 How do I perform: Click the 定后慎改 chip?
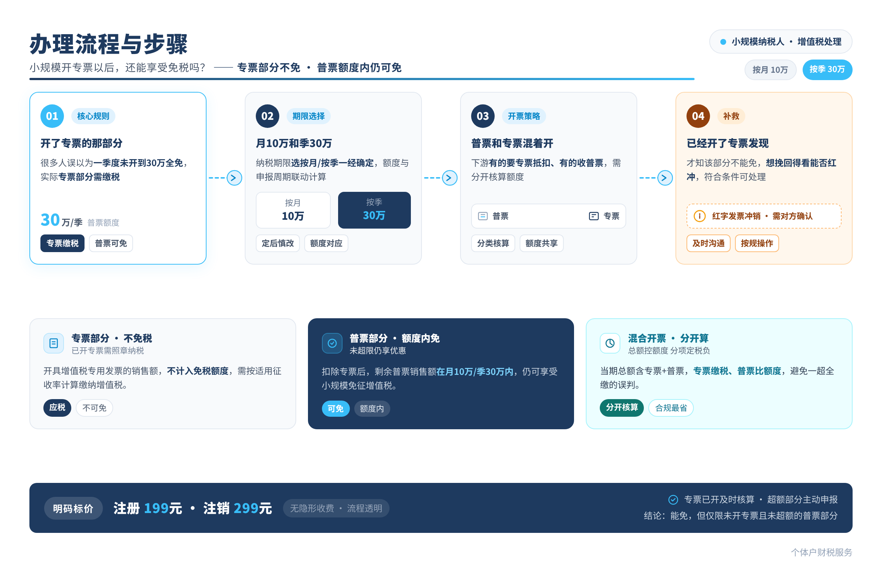[278, 243]
